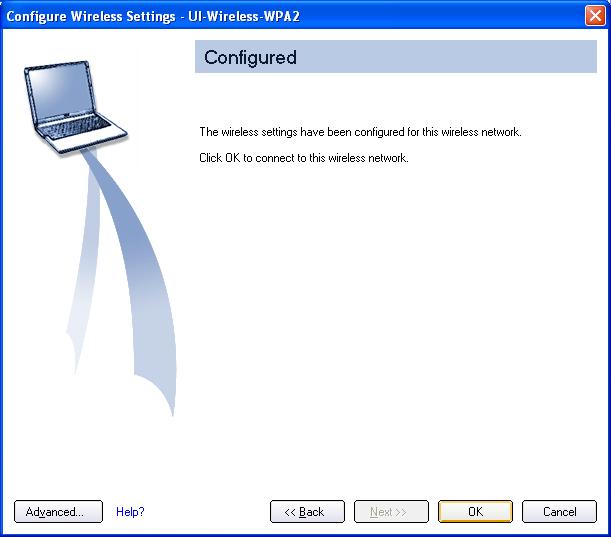Click the Configured heading

pos(250,57)
